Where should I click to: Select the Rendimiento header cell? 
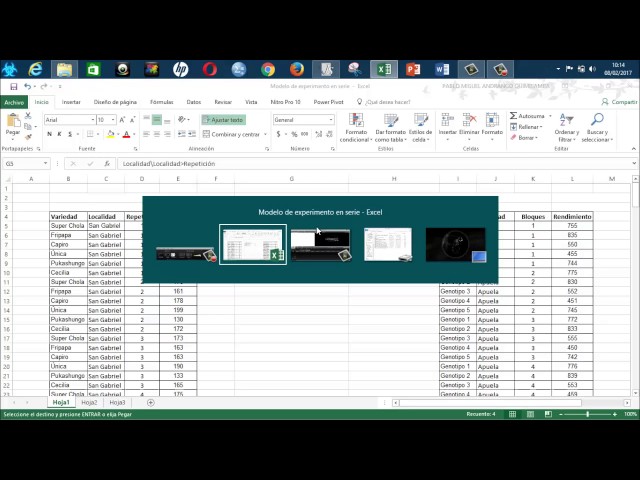[572, 216]
